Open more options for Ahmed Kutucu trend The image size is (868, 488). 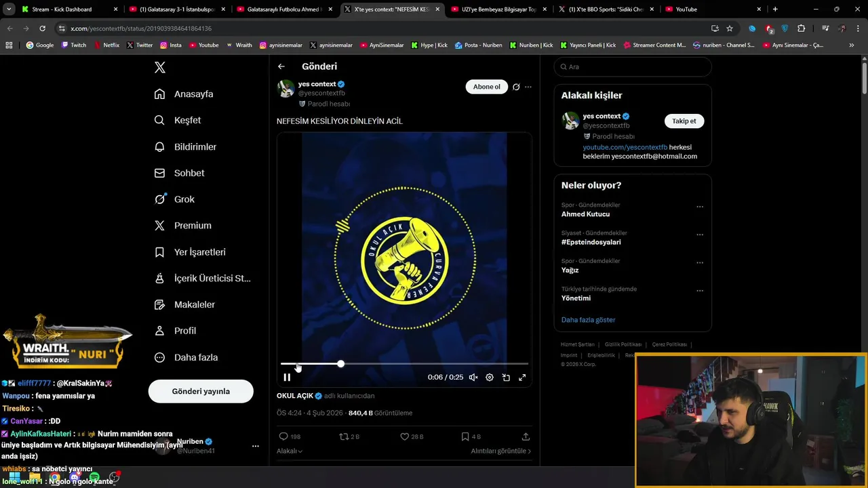(700, 207)
